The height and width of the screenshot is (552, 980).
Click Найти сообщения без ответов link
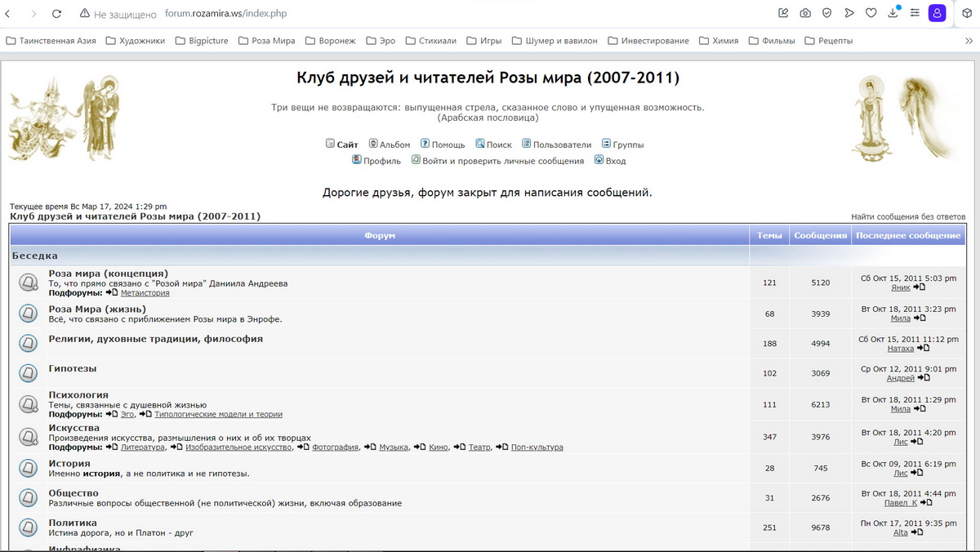908,216
